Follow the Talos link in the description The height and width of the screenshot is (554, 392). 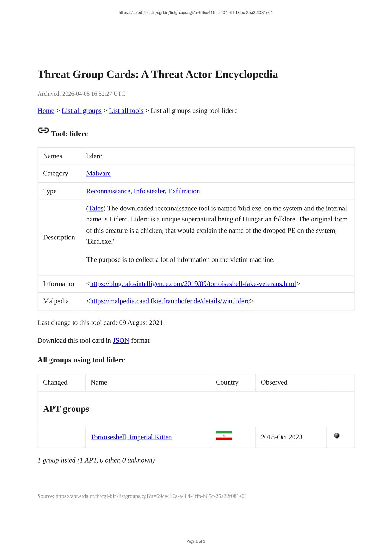pos(96,208)
